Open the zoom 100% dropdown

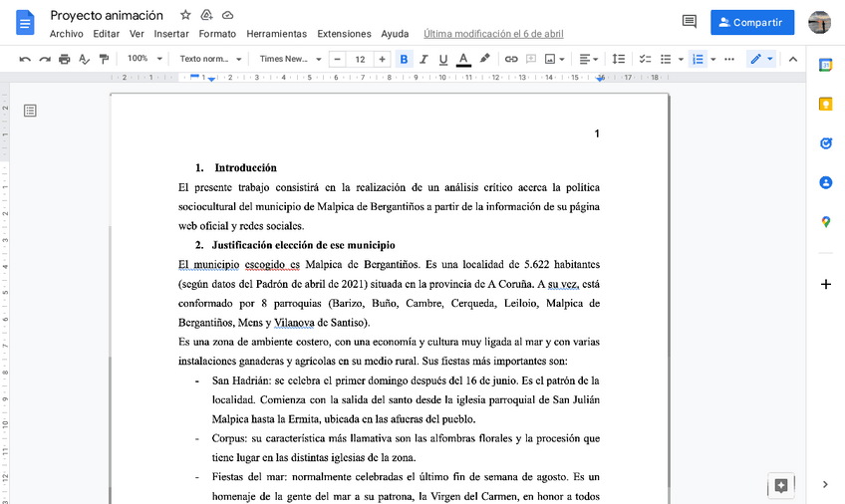click(142, 59)
